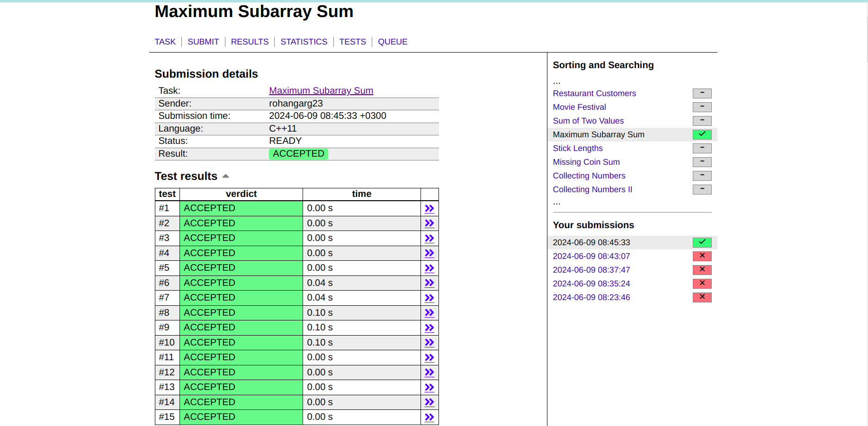This screenshot has height=426, width=868.
Task: Open the QUEUE tab
Action: pos(393,42)
